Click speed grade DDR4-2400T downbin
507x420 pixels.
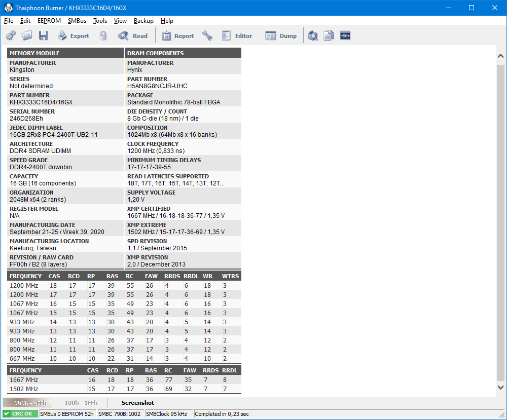[41, 167]
